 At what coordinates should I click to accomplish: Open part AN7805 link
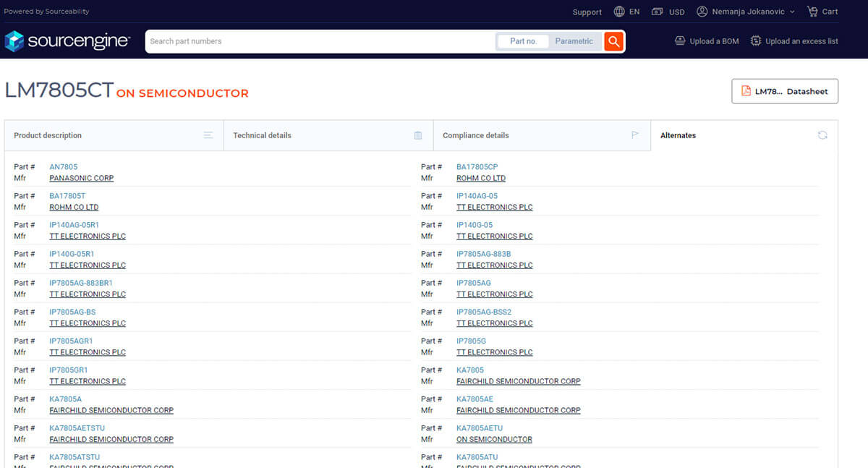point(64,167)
